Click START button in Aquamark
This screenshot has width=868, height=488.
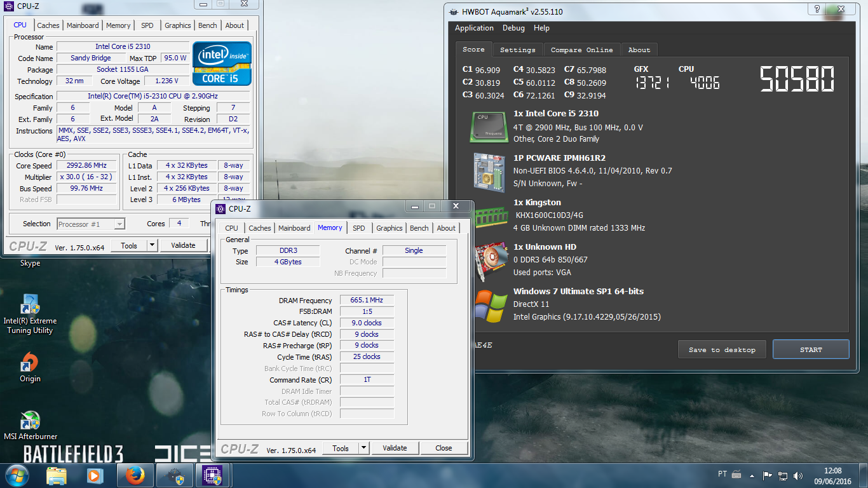pyautogui.click(x=811, y=349)
